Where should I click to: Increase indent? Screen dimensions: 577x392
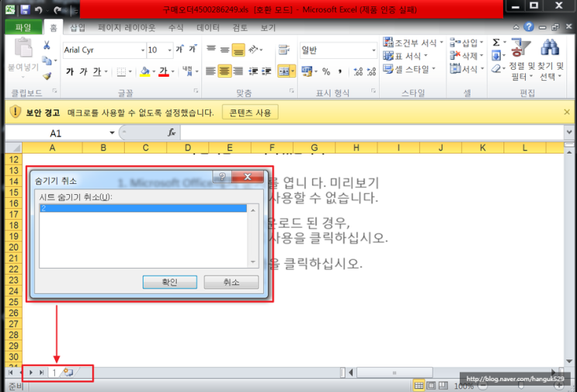coord(266,71)
